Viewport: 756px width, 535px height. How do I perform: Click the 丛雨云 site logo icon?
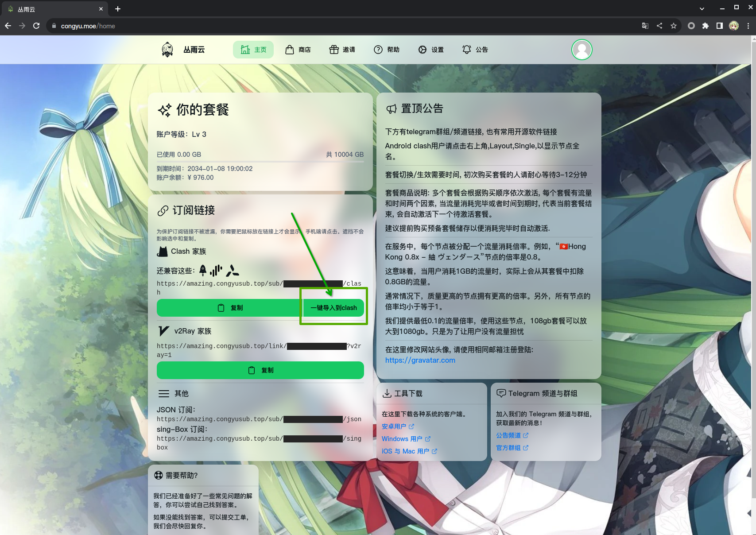click(167, 50)
